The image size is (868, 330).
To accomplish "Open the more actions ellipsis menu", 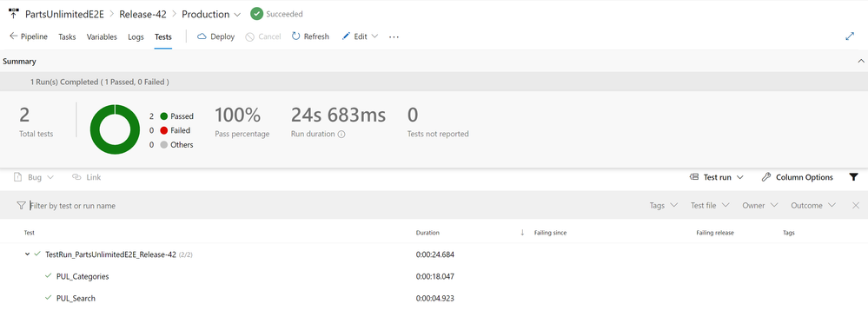I will click(x=394, y=36).
